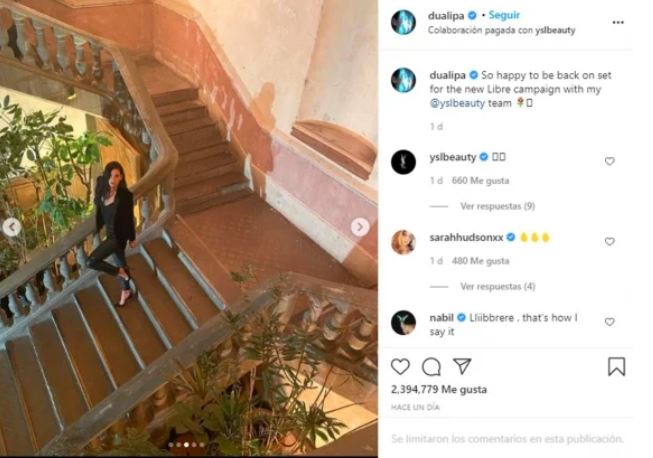Expand Ver respuestas (9) under yslbeauty
Image resolution: width=653 pixels, height=458 pixels.
(x=497, y=206)
